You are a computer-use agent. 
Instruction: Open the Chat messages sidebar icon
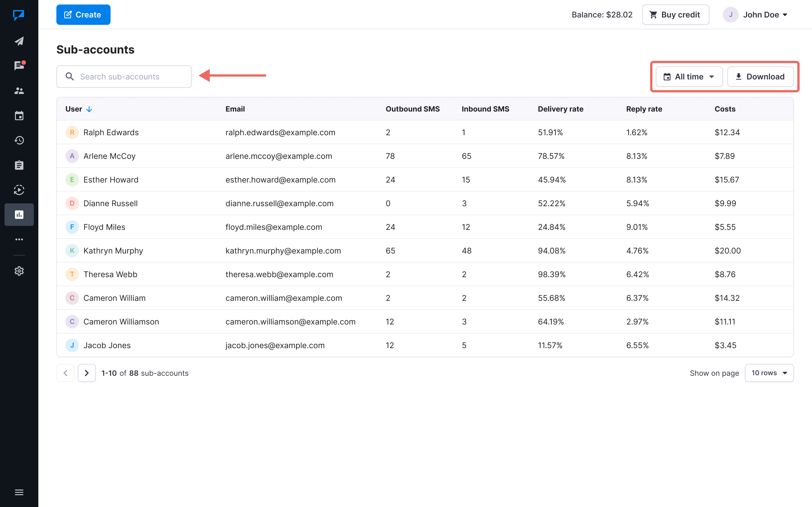pyautogui.click(x=19, y=66)
